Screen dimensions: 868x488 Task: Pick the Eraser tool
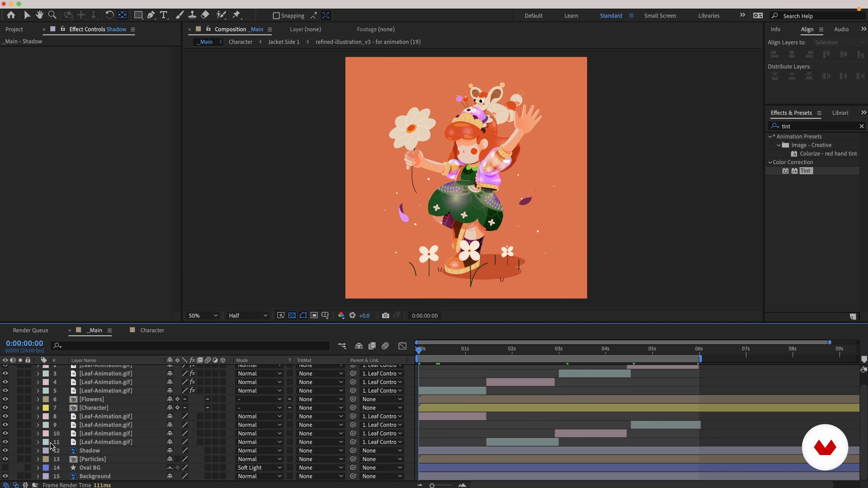coord(205,15)
